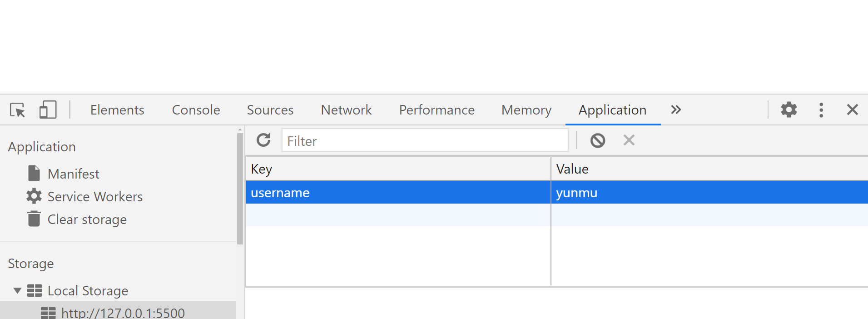Switch to the Console tab
This screenshot has height=319, width=868.
[x=196, y=110]
